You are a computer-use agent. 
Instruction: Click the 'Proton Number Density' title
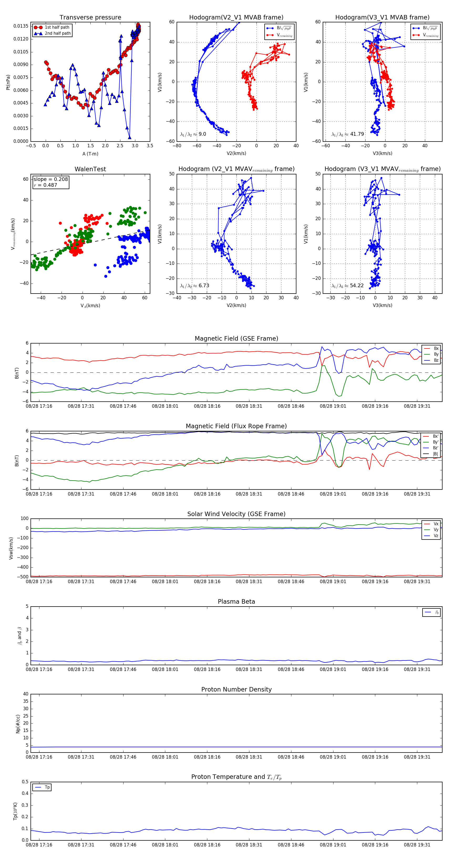click(236, 689)
